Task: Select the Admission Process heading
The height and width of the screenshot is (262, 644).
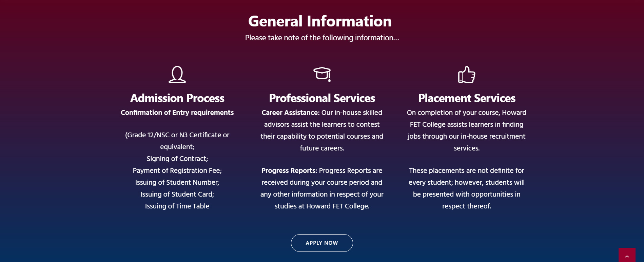Action: [177, 98]
